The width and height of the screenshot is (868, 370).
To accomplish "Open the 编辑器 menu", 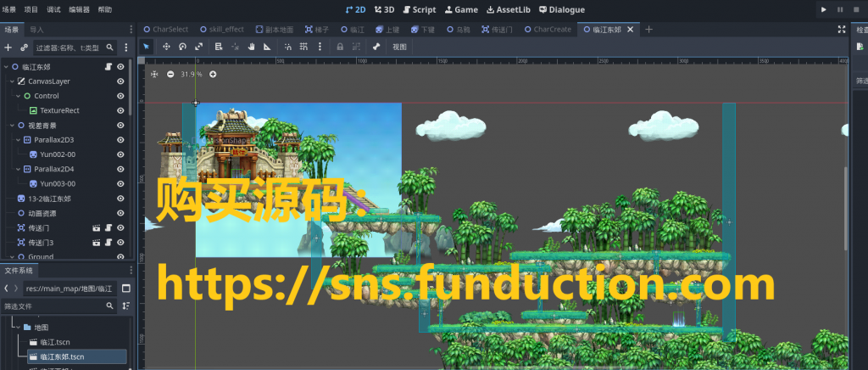I will click(79, 9).
